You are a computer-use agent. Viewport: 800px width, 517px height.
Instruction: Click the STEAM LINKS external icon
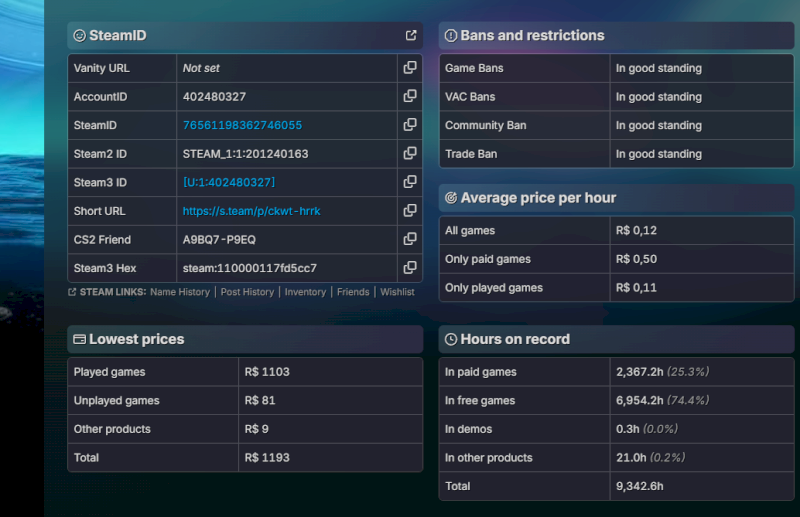[x=72, y=292]
